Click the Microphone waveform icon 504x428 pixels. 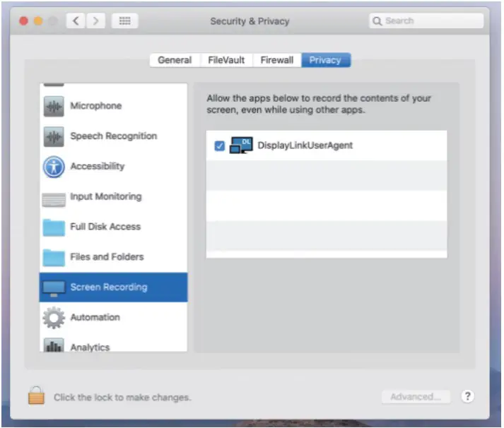[x=54, y=106]
